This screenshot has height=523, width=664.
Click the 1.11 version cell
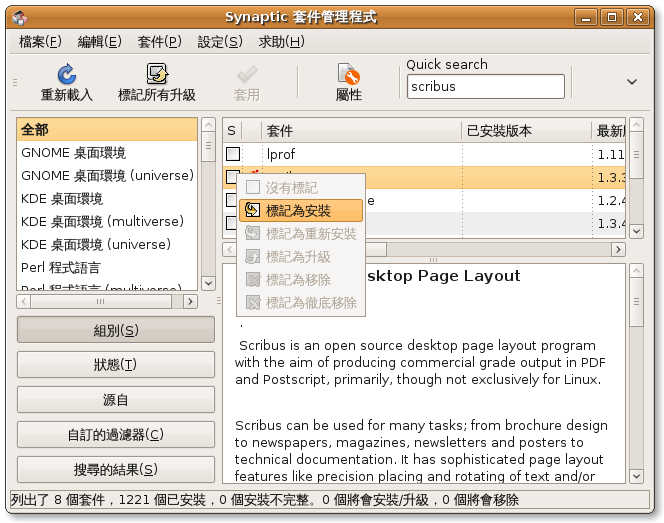coord(610,155)
